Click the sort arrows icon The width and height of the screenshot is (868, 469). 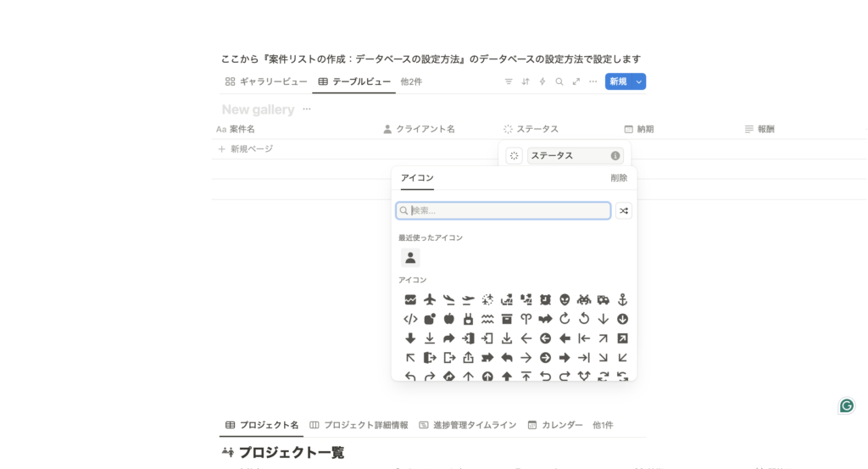526,81
